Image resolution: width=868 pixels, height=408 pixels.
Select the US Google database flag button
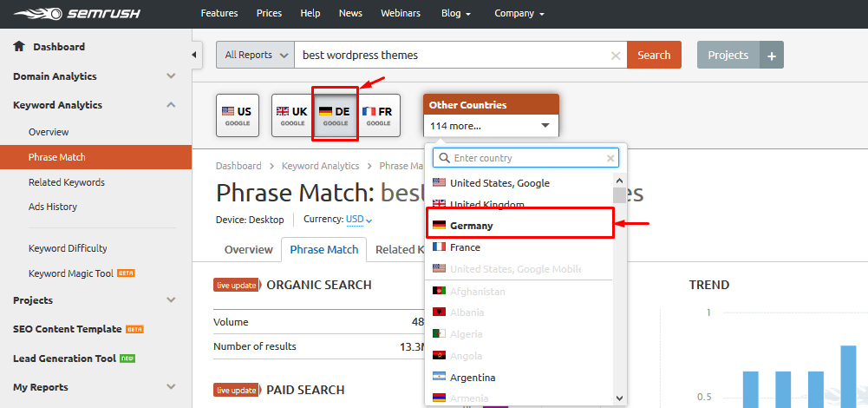click(237, 115)
